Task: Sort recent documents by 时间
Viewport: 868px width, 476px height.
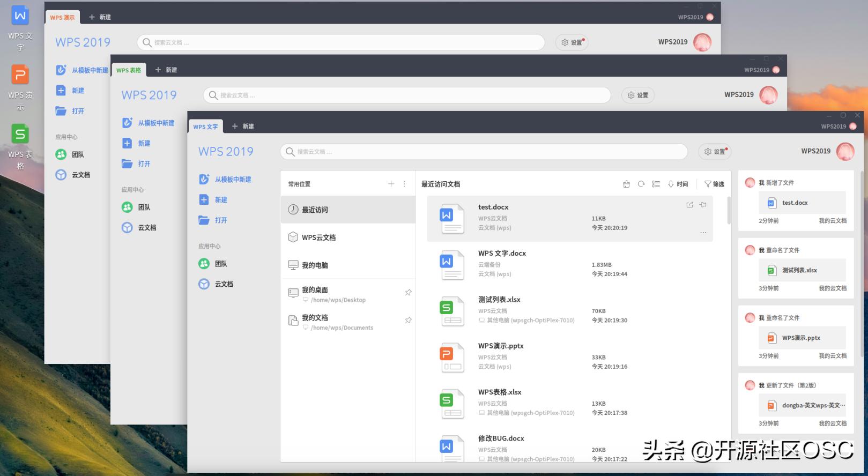Action: [678, 184]
